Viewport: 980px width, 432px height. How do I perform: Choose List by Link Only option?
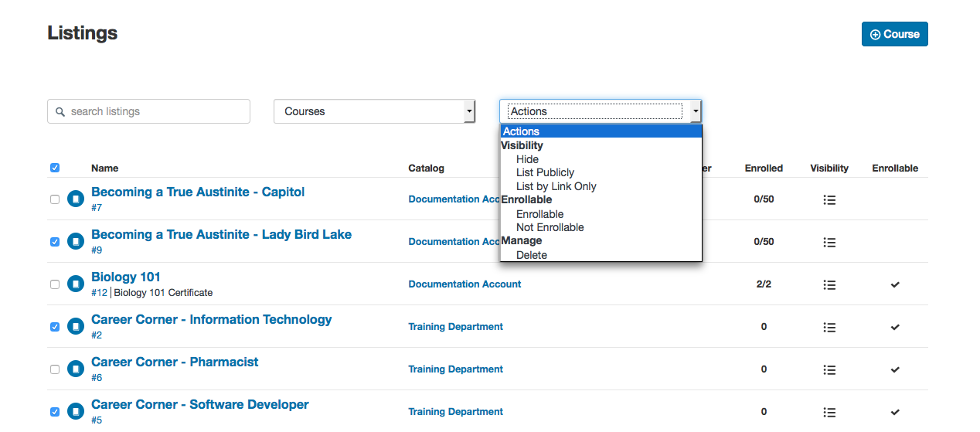coord(556,186)
